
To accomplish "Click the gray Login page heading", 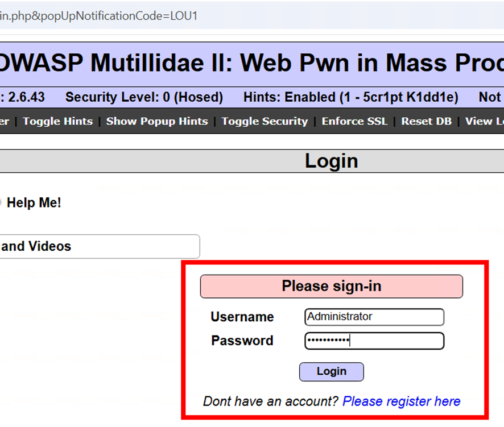I will [x=332, y=161].
